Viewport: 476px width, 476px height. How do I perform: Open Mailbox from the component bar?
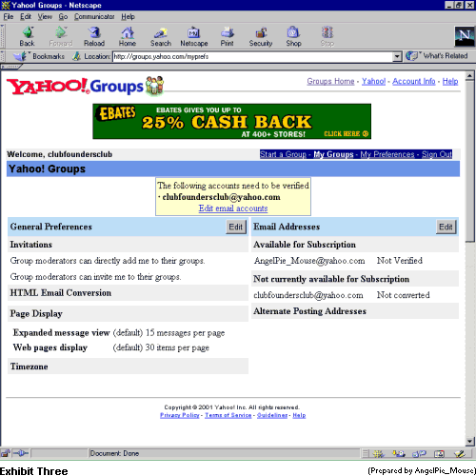399,454
